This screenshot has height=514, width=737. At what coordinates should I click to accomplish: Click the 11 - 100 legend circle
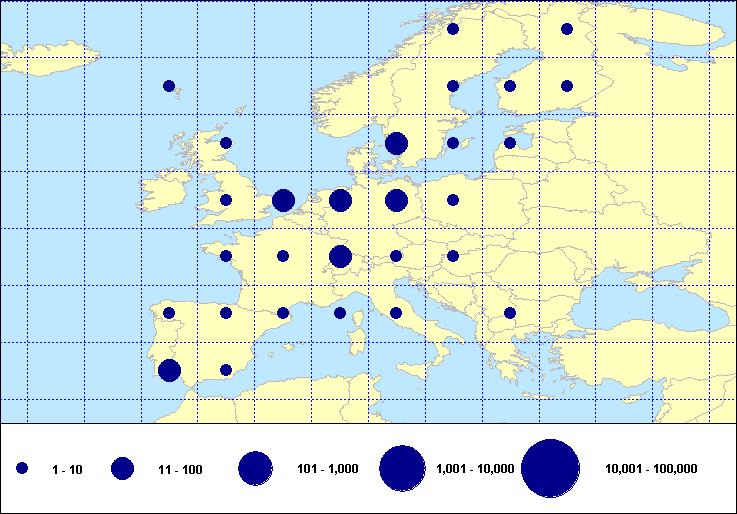tap(123, 468)
